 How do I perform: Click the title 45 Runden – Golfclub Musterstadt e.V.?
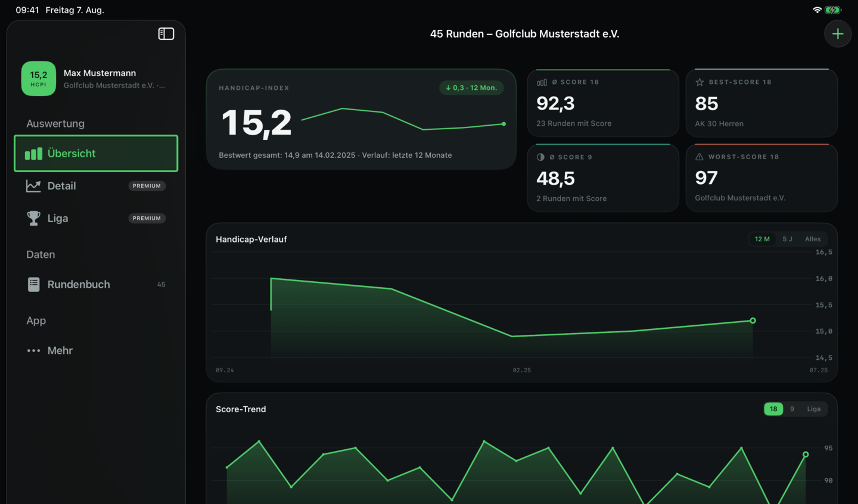click(524, 34)
